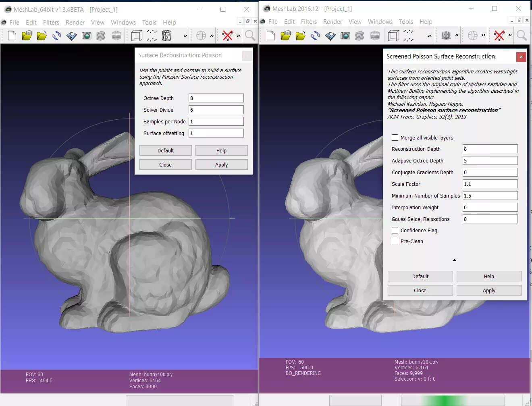Raster mode globe icon in left MeshLab window
The image size is (532, 406).
116,36
